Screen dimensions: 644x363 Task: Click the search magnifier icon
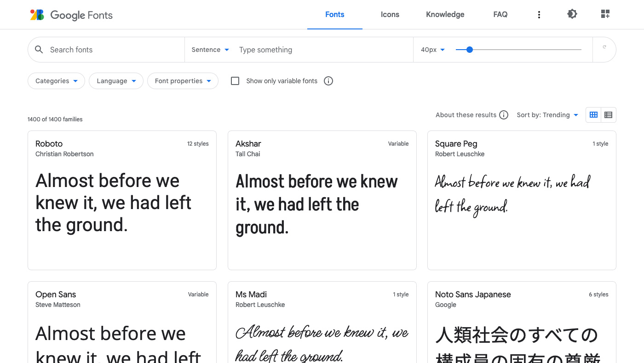[x=39, y=50]
